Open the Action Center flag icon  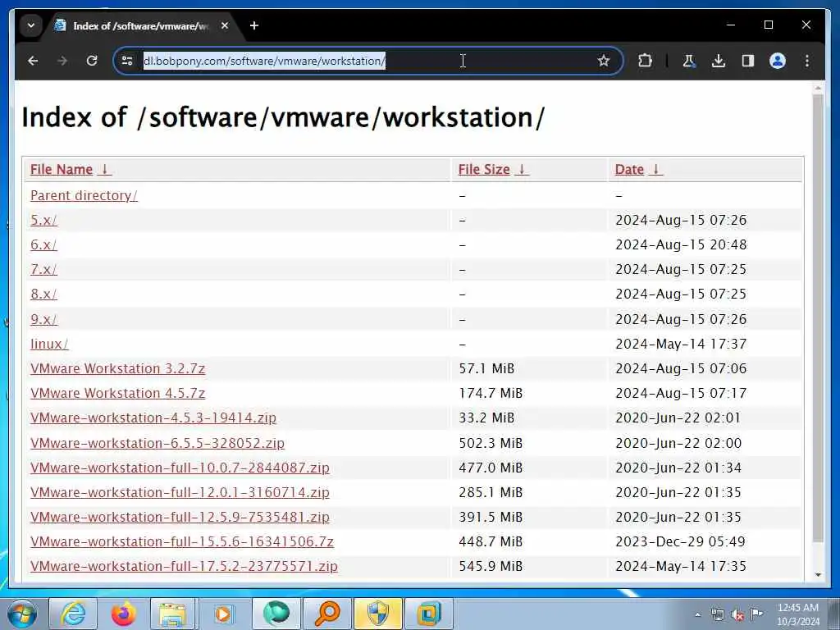756,614
